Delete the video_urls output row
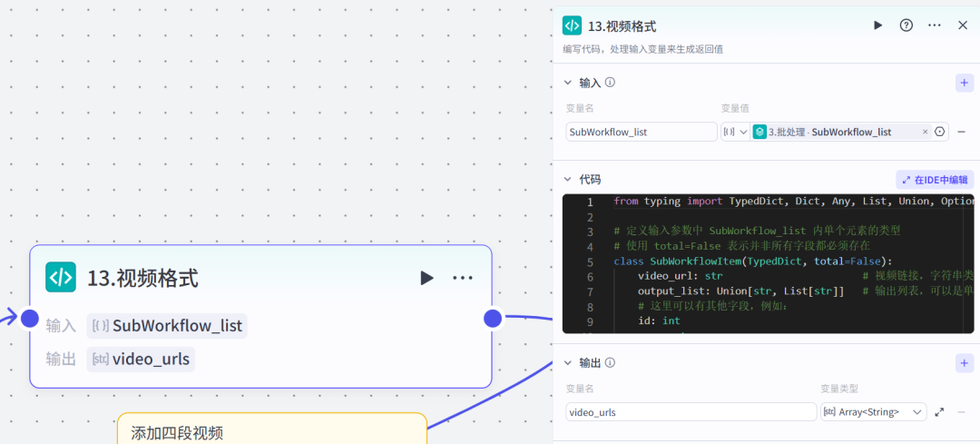Screen dimensions: 980x444 pos(962,412)
